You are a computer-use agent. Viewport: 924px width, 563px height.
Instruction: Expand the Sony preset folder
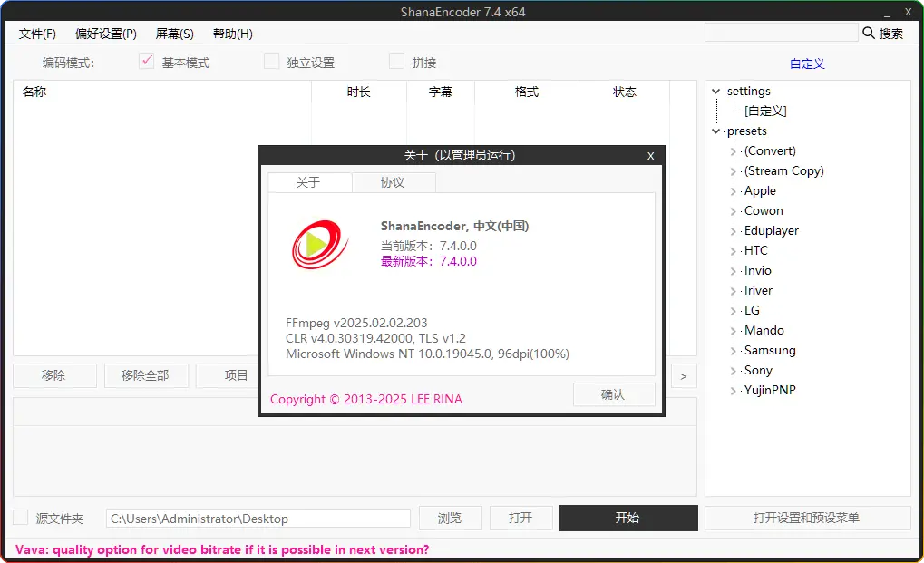click(733, 371)
